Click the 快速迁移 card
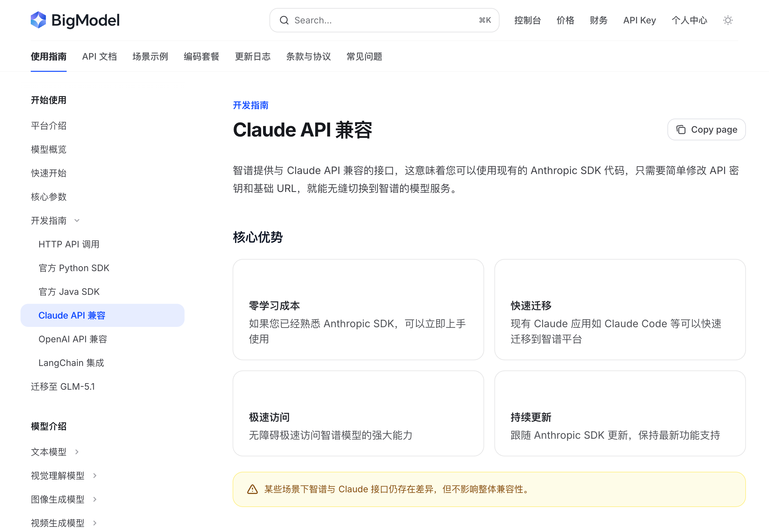 pos(620,310)
